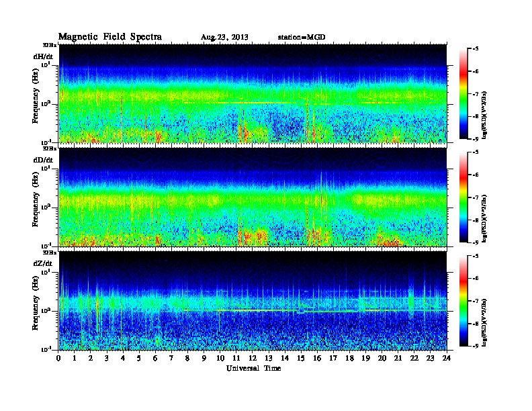Click the 10^0 frequency tick of dH/dt panel
This screenshot has width=532, height=411.
click(x=46, y=103)
